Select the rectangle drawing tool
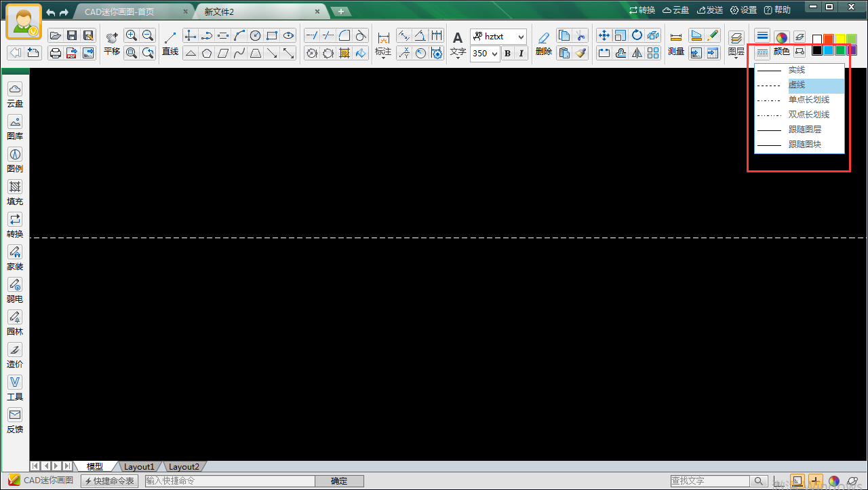This screenshot has height=490, width=868. 272,35
